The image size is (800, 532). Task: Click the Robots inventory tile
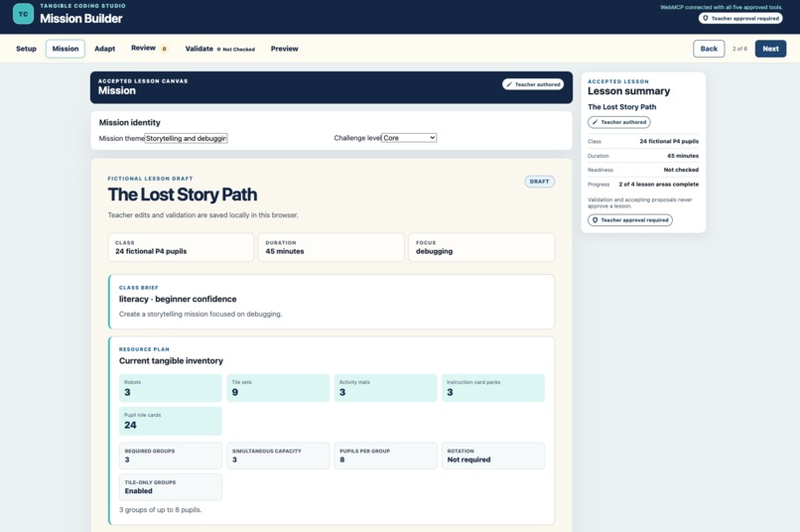171,388
